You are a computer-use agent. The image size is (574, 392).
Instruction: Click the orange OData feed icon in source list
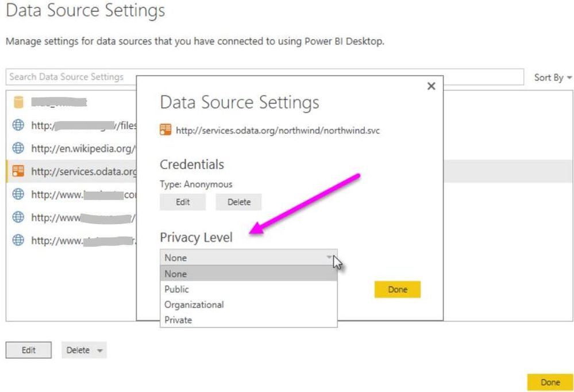tap(18, 171)
